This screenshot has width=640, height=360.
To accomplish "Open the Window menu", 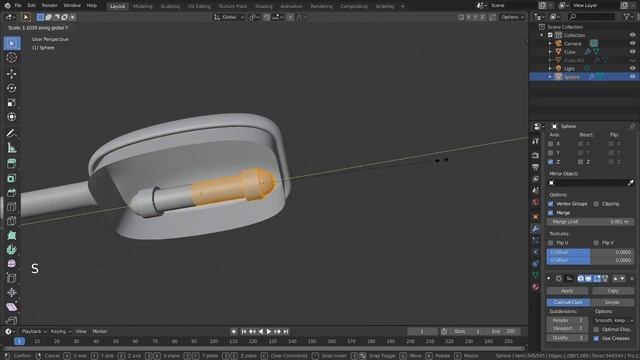I will pyautogui.click(x=72, y=5).
